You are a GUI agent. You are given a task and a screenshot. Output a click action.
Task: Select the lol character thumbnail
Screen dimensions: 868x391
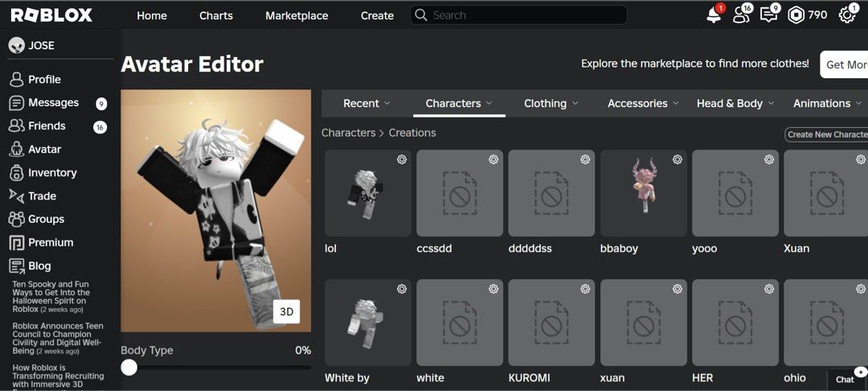(x=368, y=193)
